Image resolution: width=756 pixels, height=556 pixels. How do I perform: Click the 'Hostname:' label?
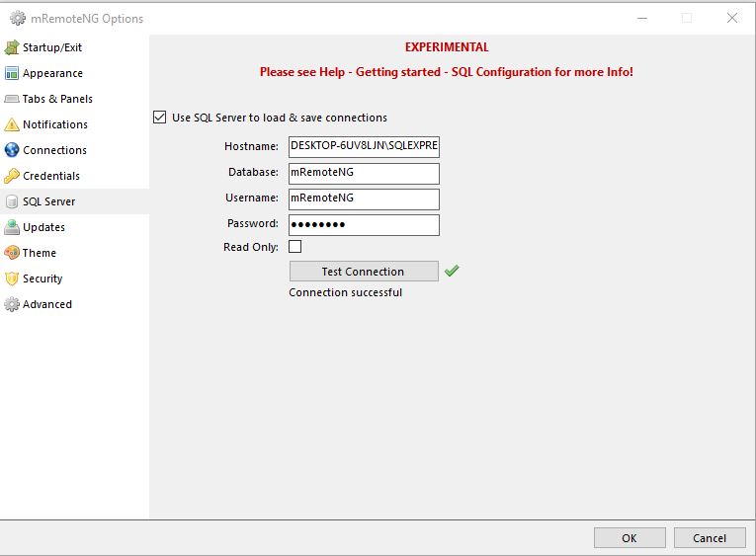coord(251,146)
